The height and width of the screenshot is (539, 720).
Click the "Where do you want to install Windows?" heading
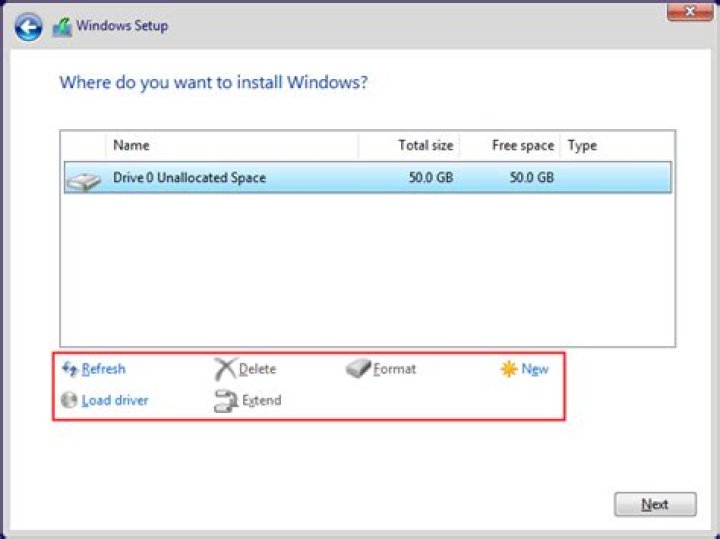214,83
